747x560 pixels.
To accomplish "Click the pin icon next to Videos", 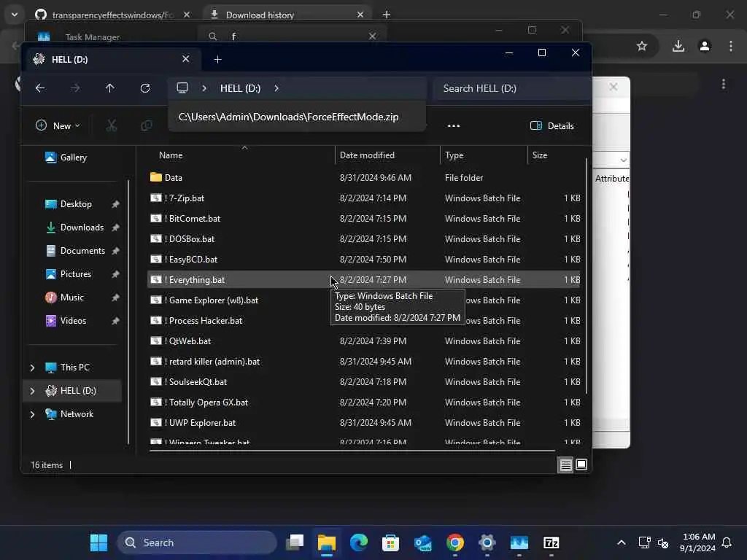I will point(115,321).
